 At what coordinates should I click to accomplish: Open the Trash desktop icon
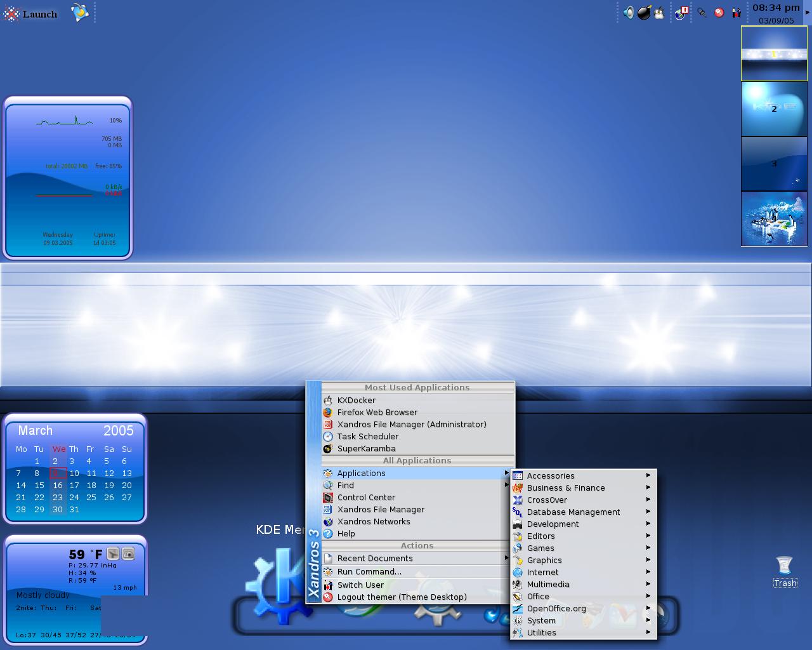point(785,571)
